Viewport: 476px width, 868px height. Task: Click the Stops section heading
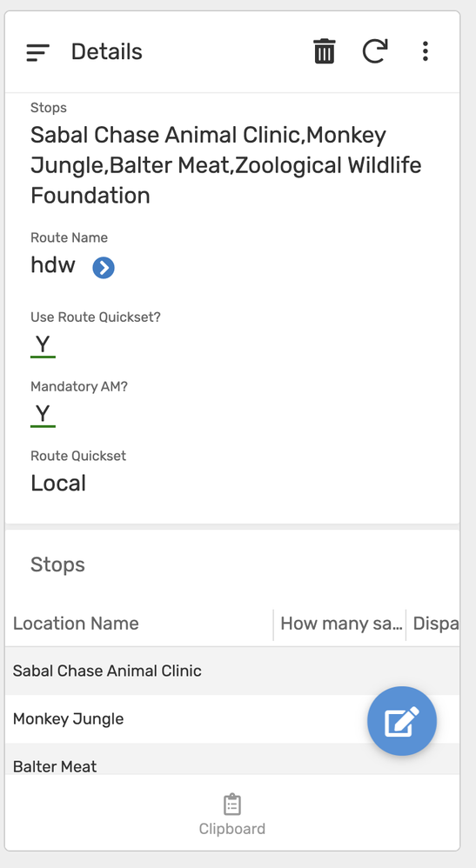[57, 564]
